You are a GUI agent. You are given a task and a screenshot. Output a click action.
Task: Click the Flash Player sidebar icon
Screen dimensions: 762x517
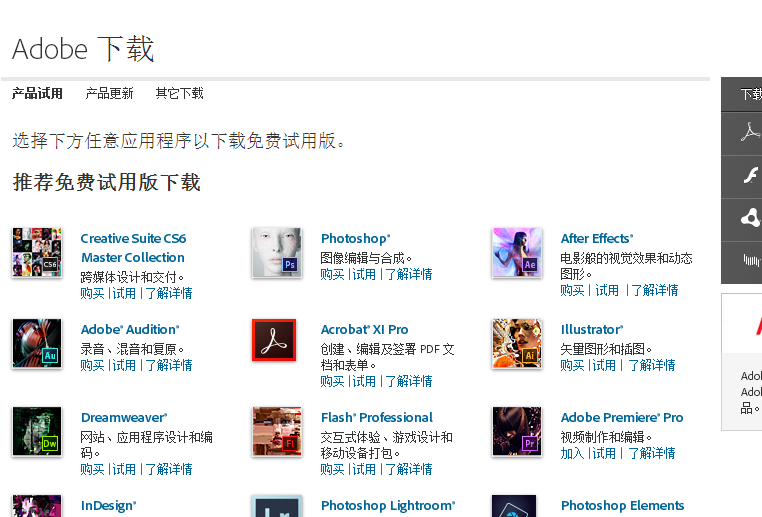tap(751, 176)
